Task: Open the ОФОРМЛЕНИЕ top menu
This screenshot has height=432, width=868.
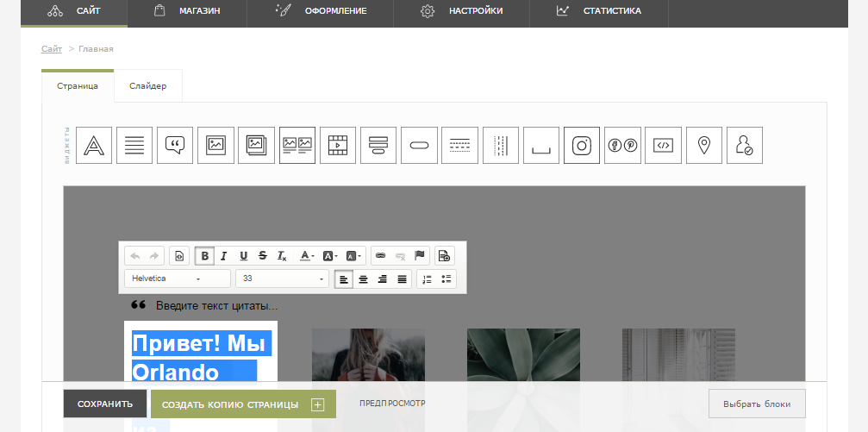Action: pos(320,11)
